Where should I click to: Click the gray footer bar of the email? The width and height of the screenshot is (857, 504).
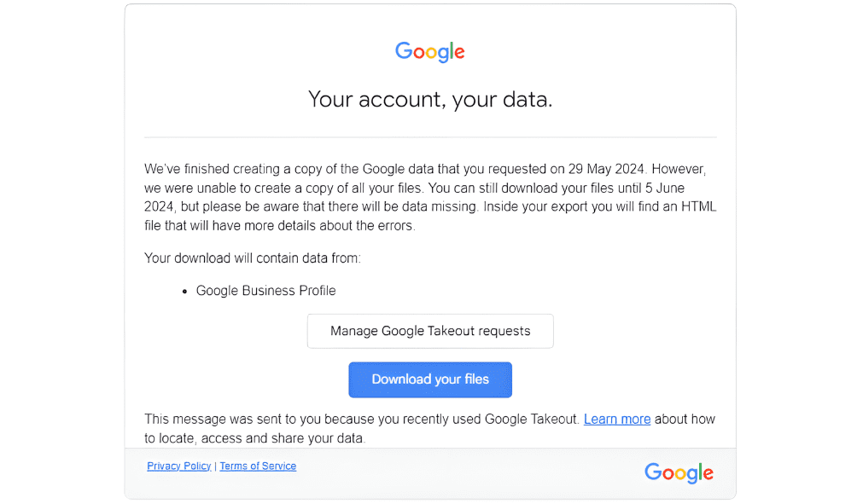tap(469, 473)
